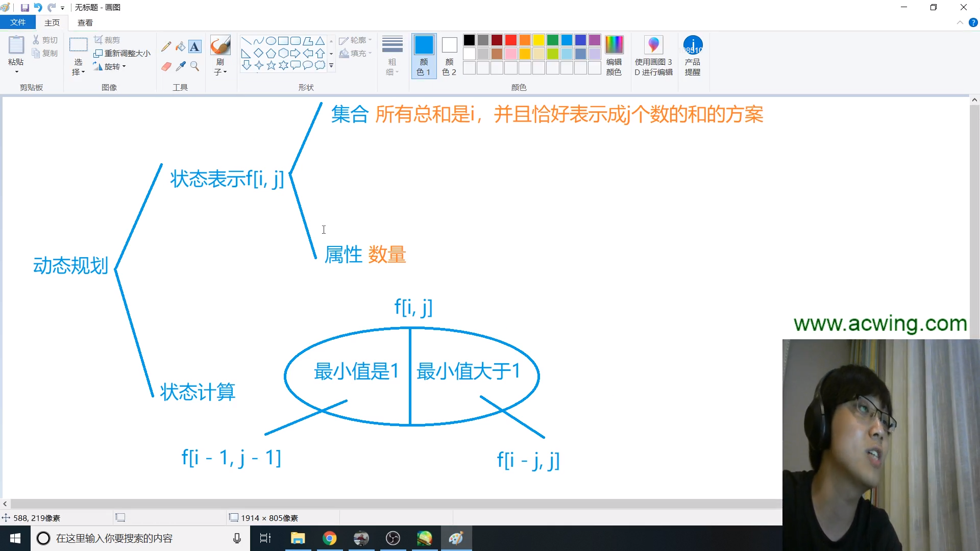Pick the orange color swatch

[525, 40]
